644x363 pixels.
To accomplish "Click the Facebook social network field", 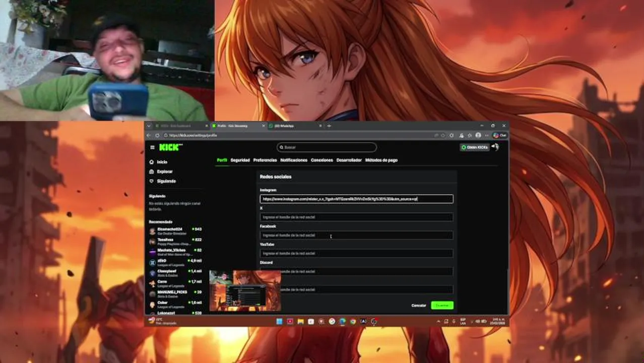I will (356, 235).
